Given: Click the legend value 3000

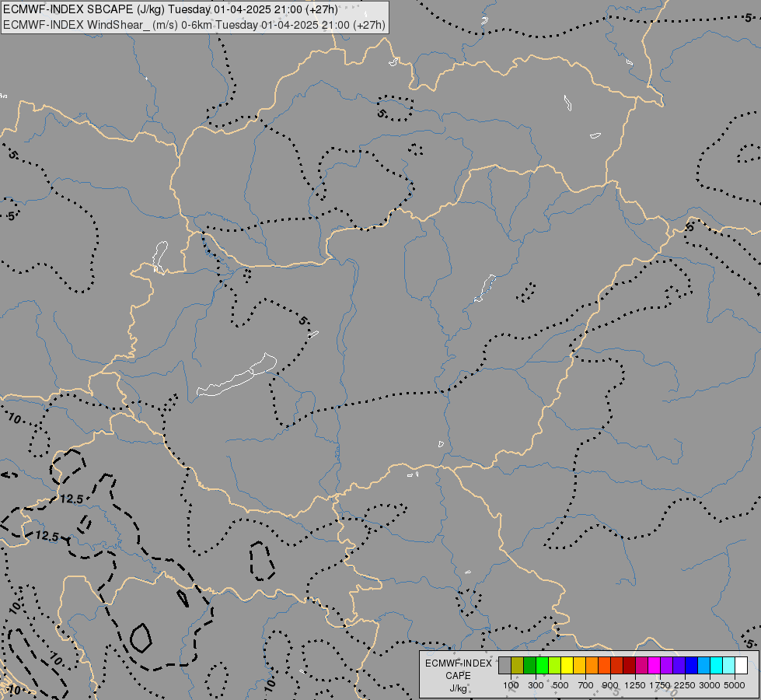Looking at the screenshot, I should pyautogui.click(x=710, y=685).
